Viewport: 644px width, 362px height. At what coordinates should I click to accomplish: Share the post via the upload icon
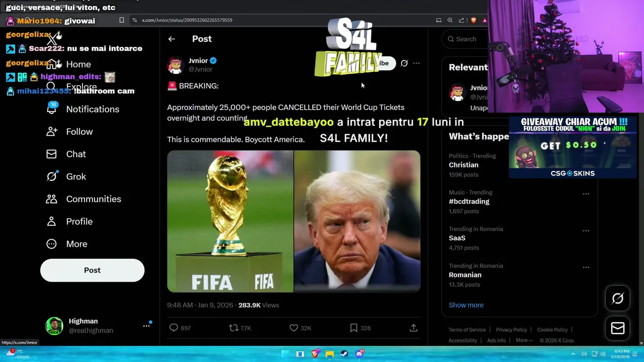(414, 328)
